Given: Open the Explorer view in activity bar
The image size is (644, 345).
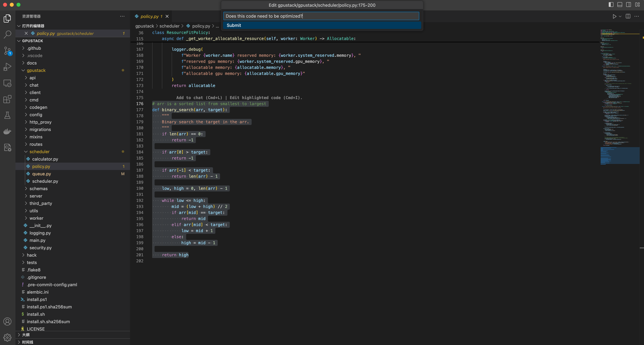Looking at the screenshot, I should 8,18.
